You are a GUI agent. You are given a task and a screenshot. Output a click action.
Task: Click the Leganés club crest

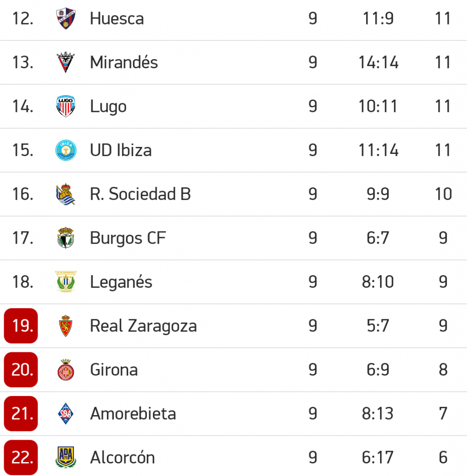(66, 282)
